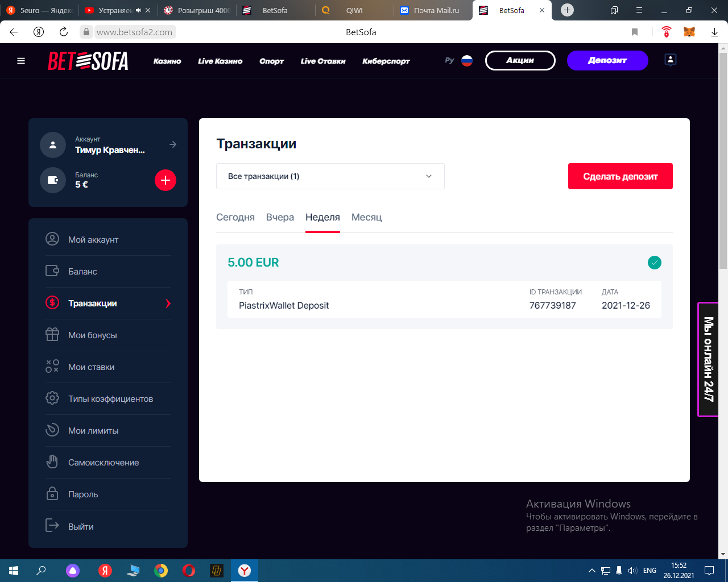Click the MetaMask fox extension icon
728x582 pixels.
(x=689, y=32)
